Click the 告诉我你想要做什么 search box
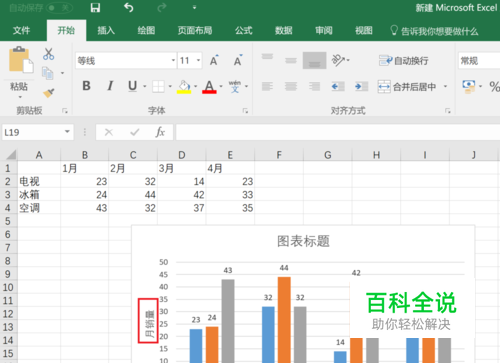This screenshot has width=500, height=363. click(435, 31)
